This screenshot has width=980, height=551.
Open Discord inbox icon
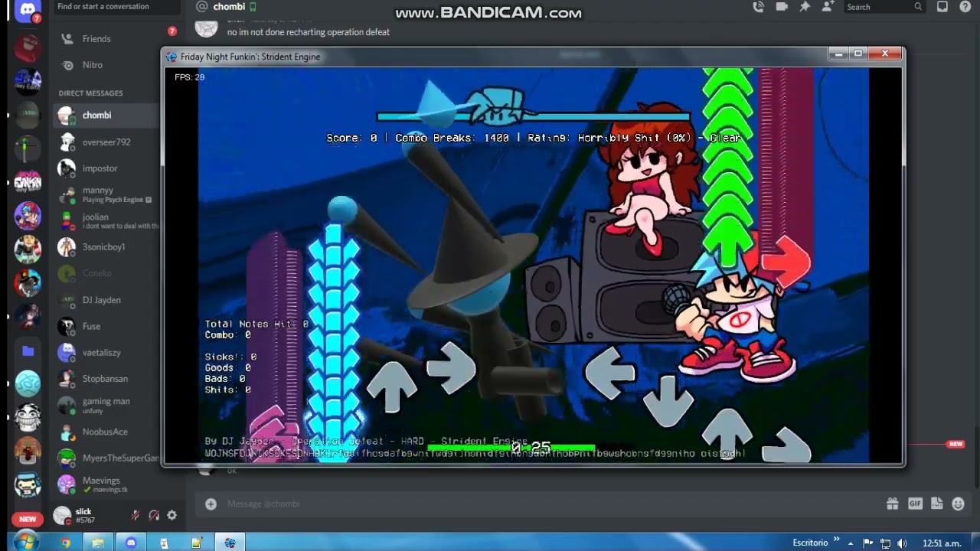tap(942, 7)
